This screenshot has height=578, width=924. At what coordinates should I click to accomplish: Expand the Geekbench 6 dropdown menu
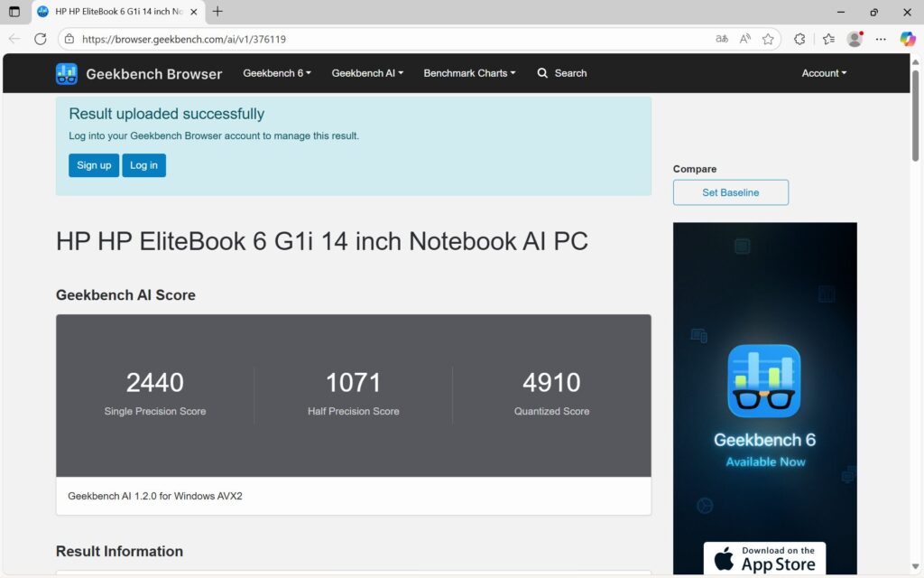click(276, 73)
